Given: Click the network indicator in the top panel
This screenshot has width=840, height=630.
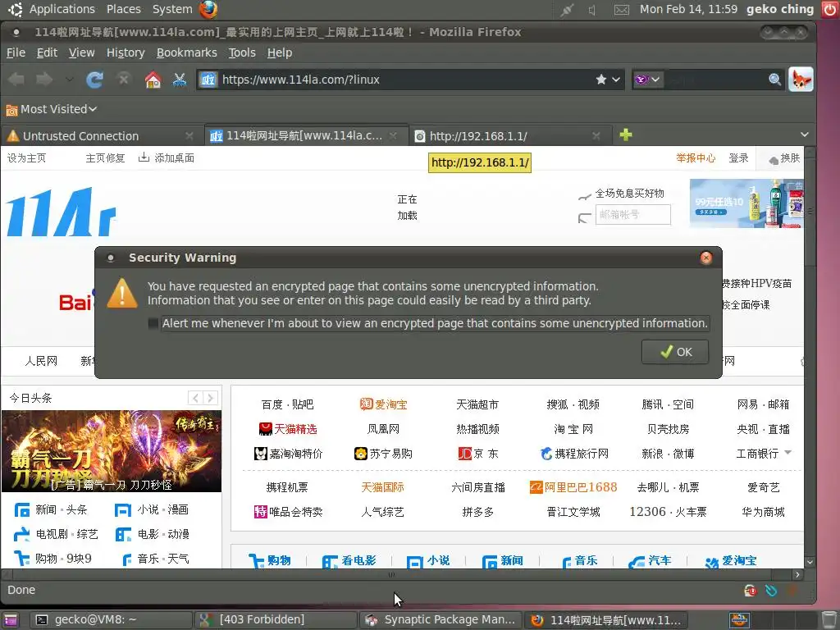Looking at the screenshot, I should pyautogui.click(x=567, y=10).
